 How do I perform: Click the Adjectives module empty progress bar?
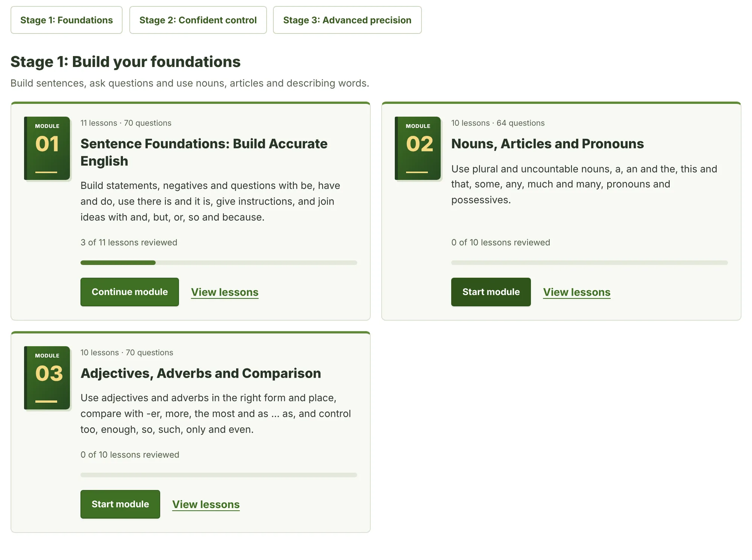[x=219, y=475]
